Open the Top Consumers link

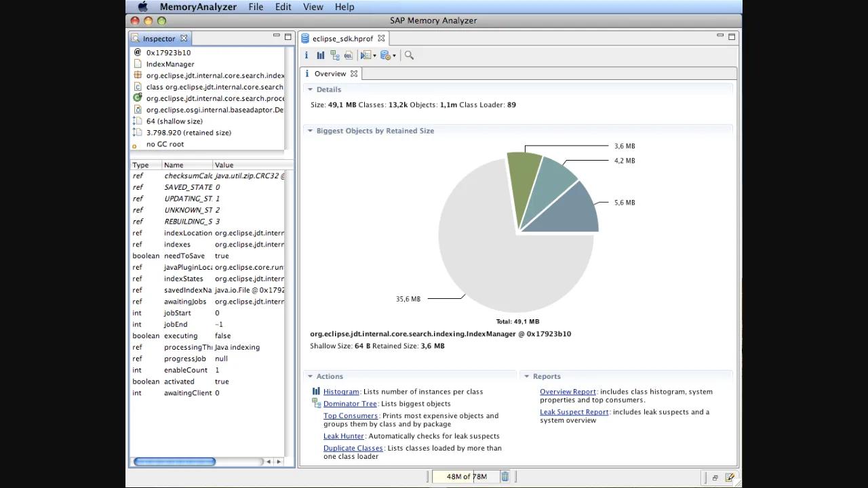[x=351, y=416]
